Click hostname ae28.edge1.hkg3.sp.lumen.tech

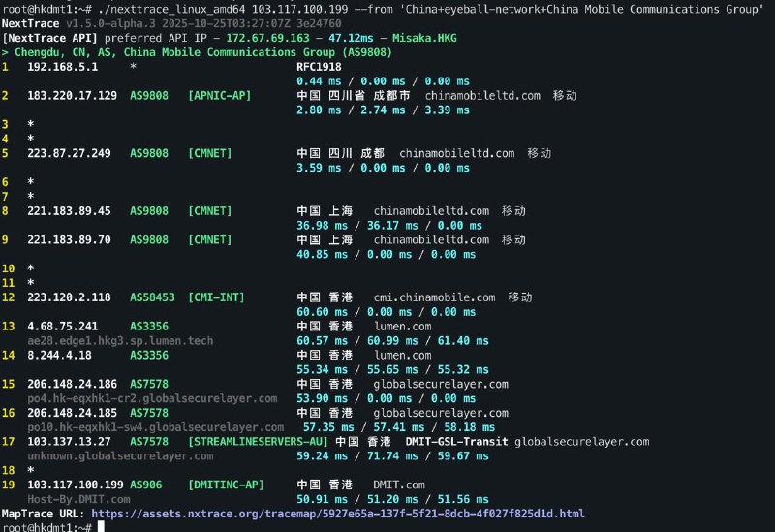point(107,341)
